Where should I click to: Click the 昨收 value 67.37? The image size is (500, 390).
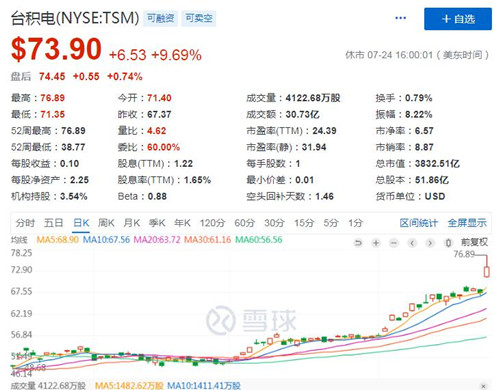click(x=159, y=114)
